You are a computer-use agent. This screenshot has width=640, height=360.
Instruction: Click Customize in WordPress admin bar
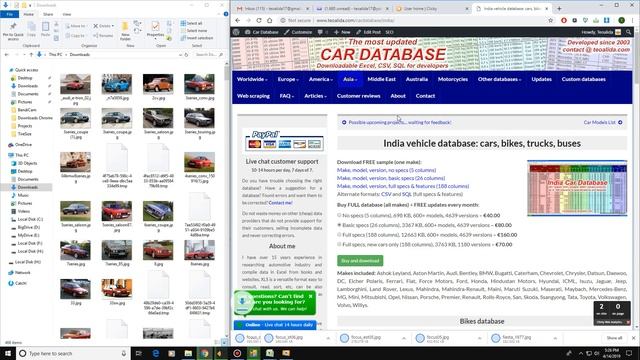[x=298, y=32]
